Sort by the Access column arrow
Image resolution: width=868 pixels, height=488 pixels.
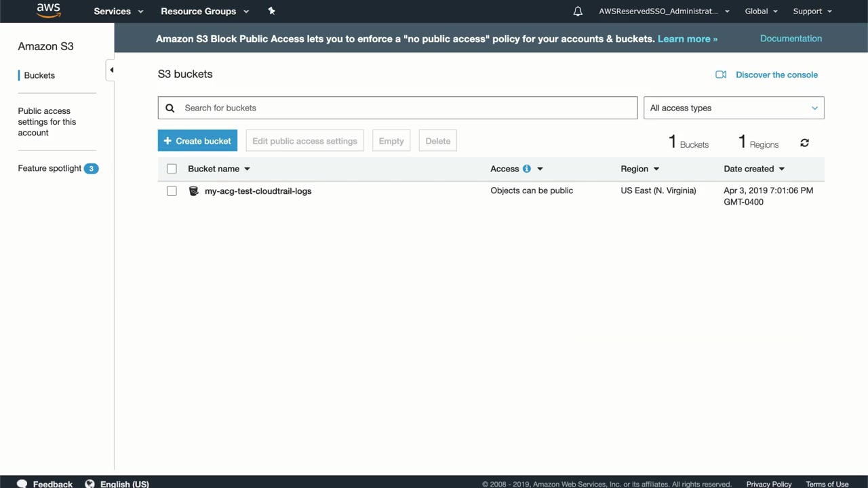tap(540, 169)
